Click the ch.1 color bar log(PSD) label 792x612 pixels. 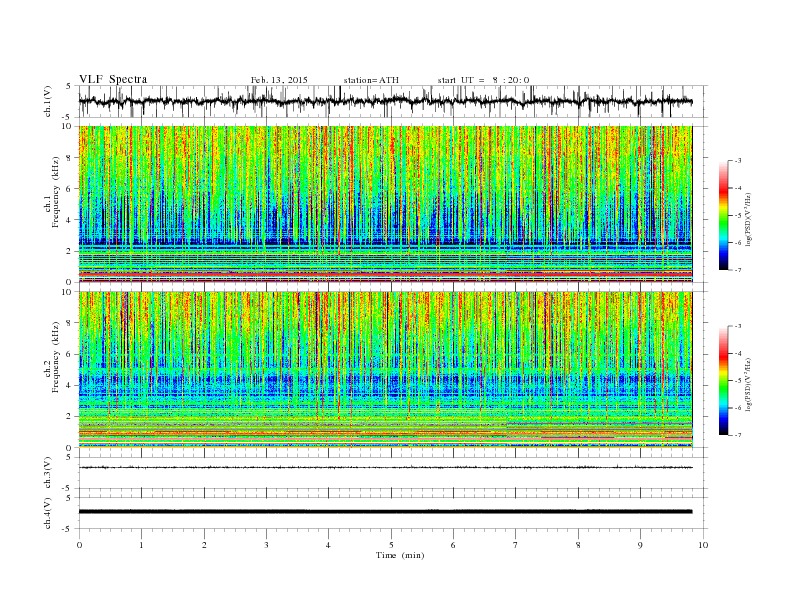point(749,219)
